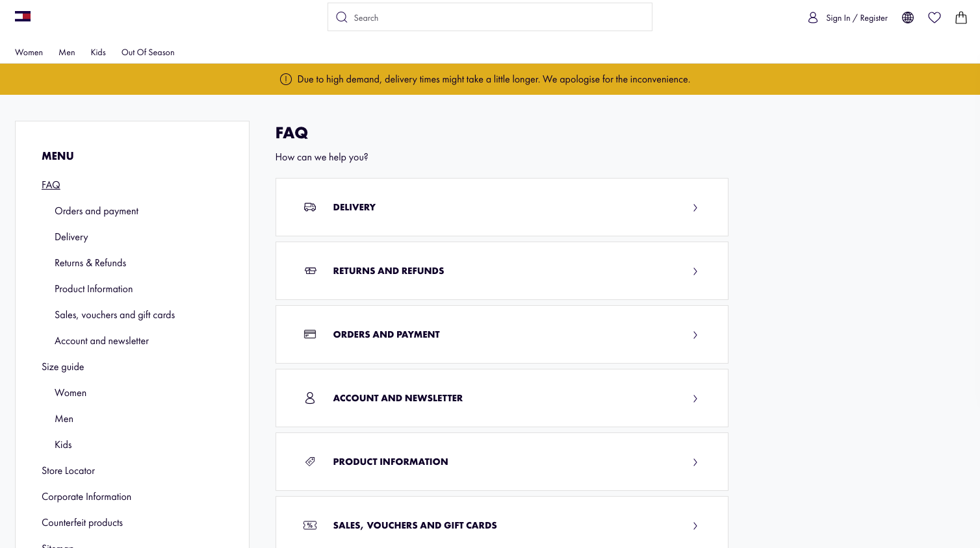
Task: Open the shopping bag icon
Action: [x=961, y=18]
